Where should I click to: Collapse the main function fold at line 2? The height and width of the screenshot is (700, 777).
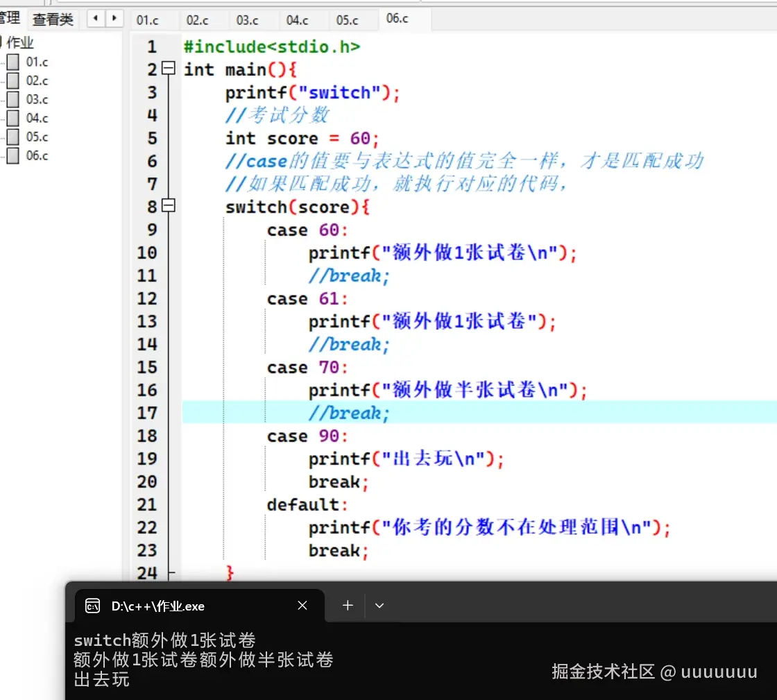[169, 68]
